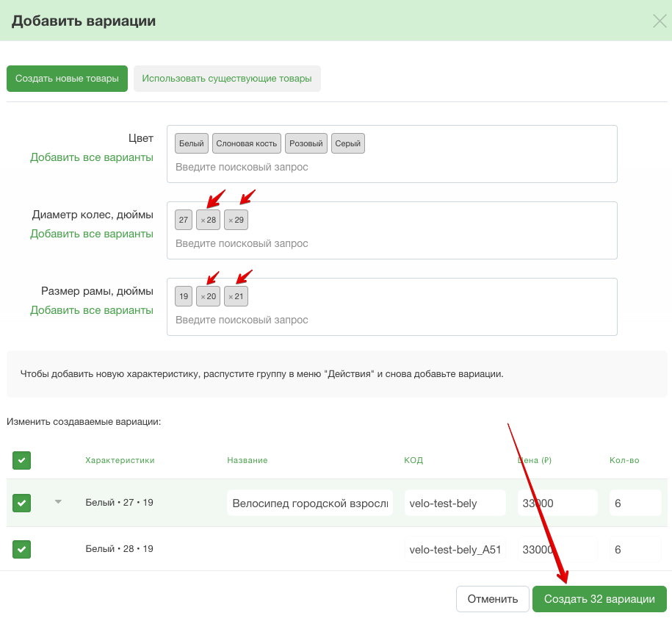Open the Диаметр колес search field dropdown
The height and width of the screenshot is (624, 672).
click(x=391, y=243)
